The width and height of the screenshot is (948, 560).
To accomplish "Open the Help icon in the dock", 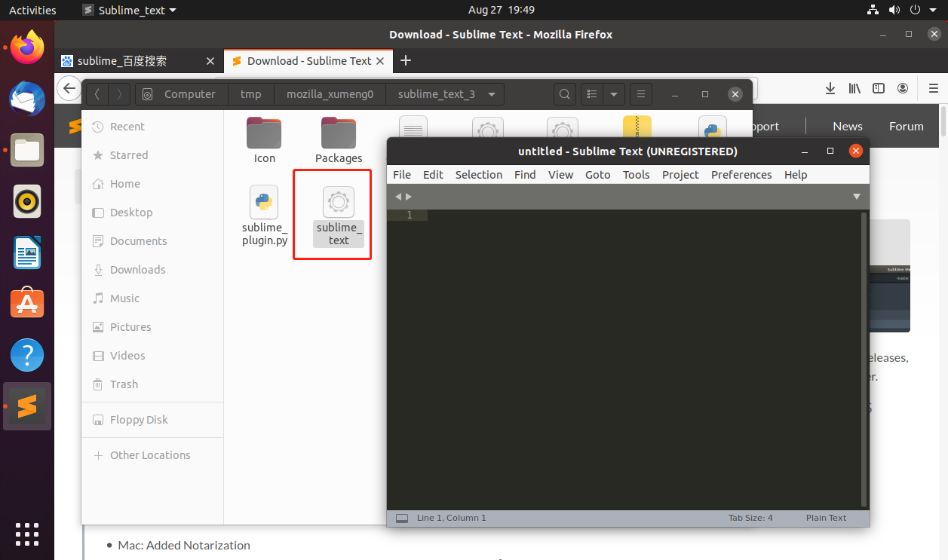I will pyautogui.click(x=27, y=355).
